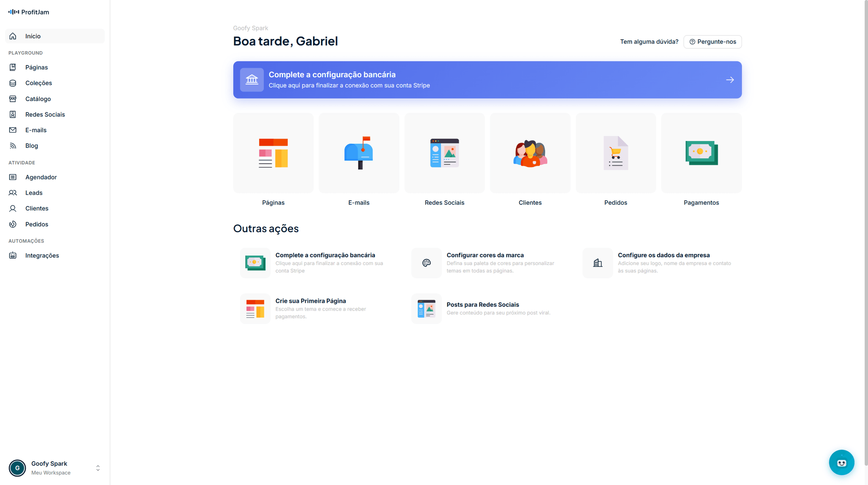868x485 pixels.
Task: Click the Pergunte-nos button
Action: 712,42
